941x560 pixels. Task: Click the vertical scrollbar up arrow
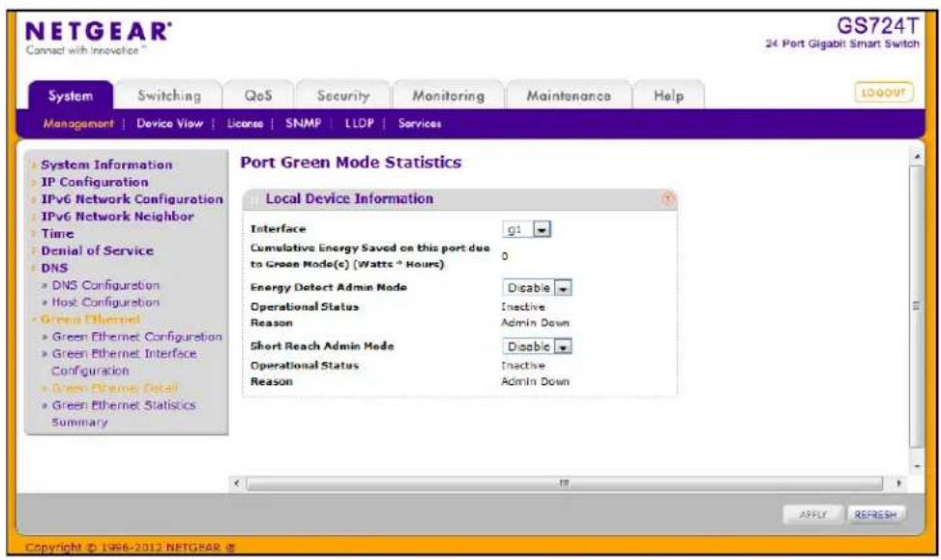click(917, 158)
